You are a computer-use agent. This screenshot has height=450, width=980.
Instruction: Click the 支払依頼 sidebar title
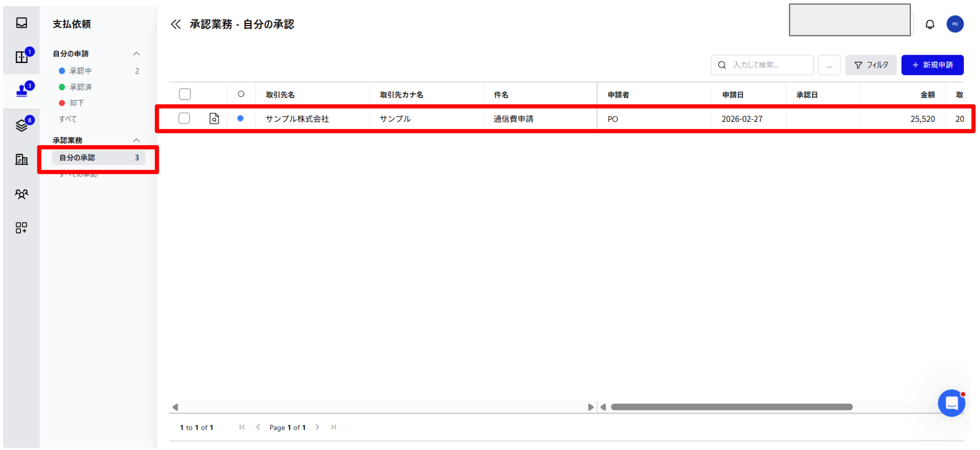pos(72,24)
